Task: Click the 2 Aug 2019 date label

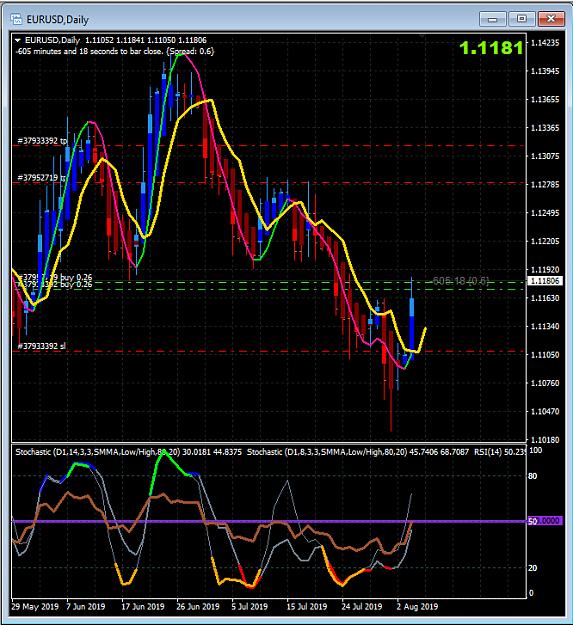Action: point(417,607)
